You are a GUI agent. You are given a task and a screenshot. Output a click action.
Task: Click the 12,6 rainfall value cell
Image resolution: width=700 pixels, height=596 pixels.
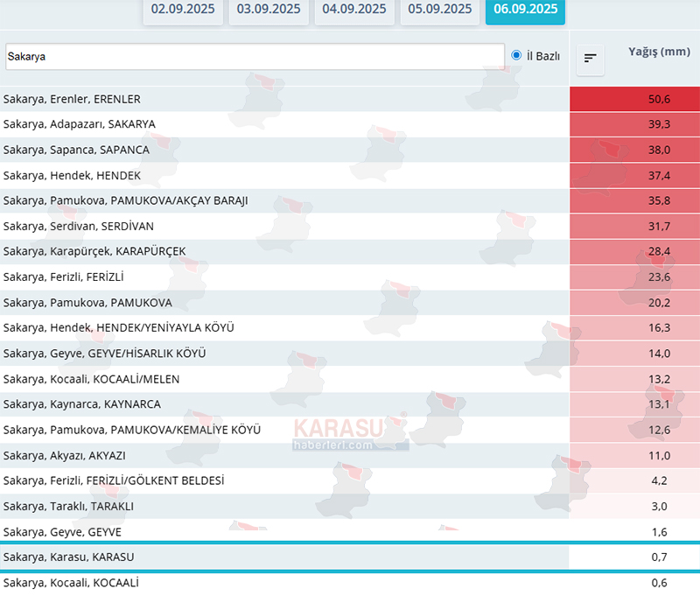click(634, 430)
